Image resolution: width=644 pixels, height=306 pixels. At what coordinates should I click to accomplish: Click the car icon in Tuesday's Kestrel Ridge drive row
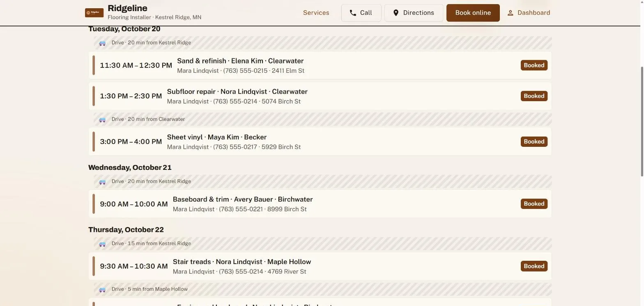pos(102,43)
